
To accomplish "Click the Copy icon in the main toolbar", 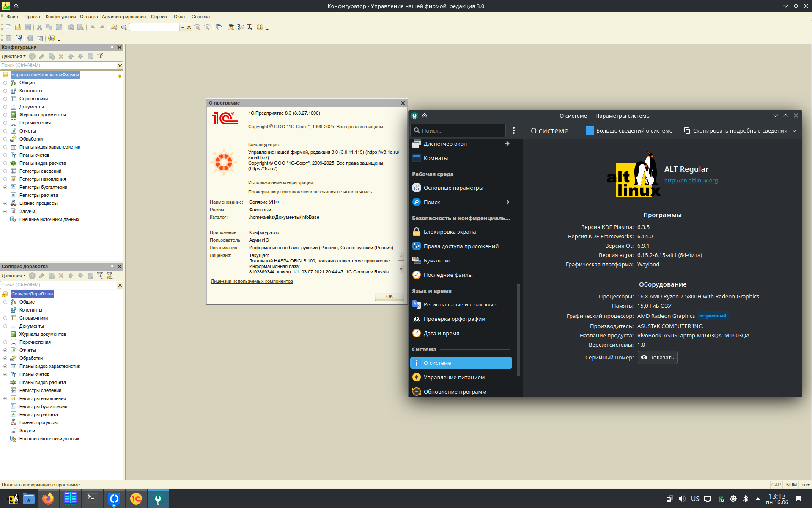I will pyautogui.click(x=49, y=27).
